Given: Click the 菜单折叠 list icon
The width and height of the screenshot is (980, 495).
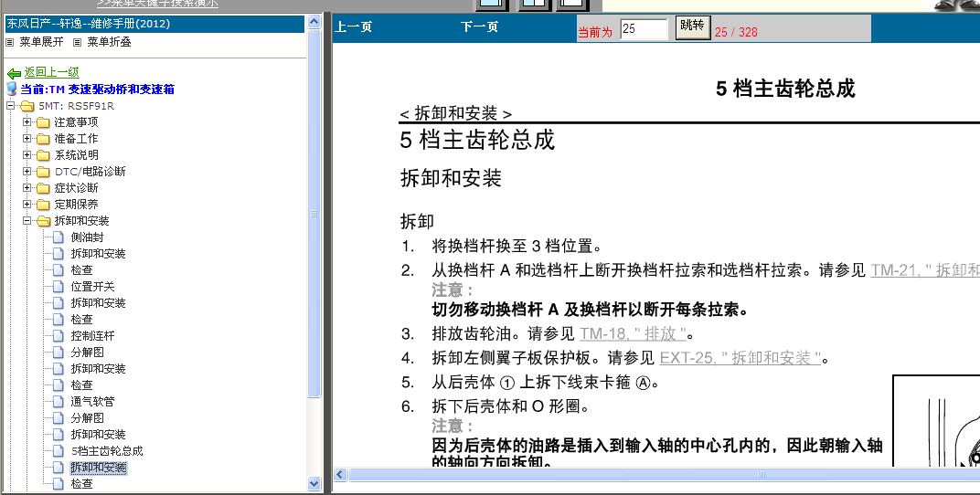Looking at the screenshot, I should pos(77,42).
